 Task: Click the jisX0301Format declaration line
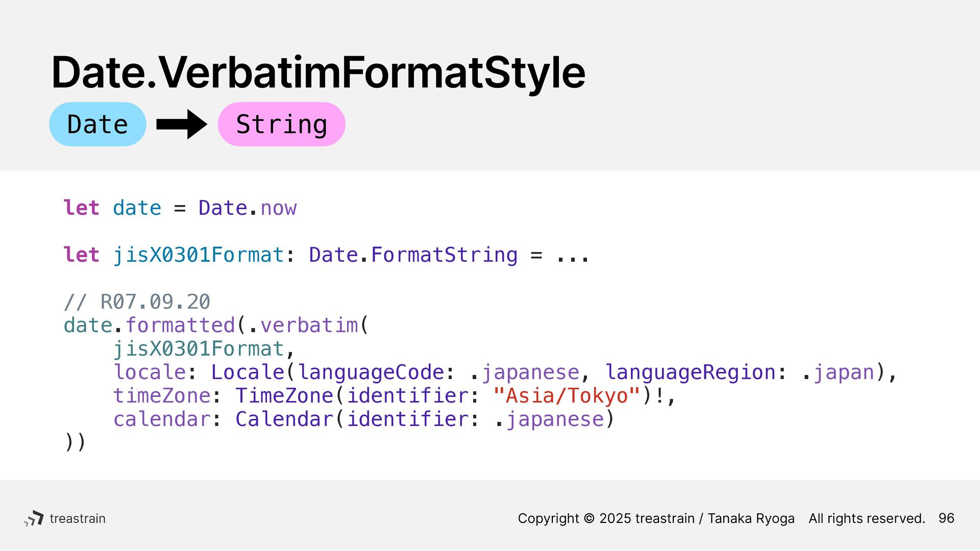pyautogui.click(x=327, y=255)
